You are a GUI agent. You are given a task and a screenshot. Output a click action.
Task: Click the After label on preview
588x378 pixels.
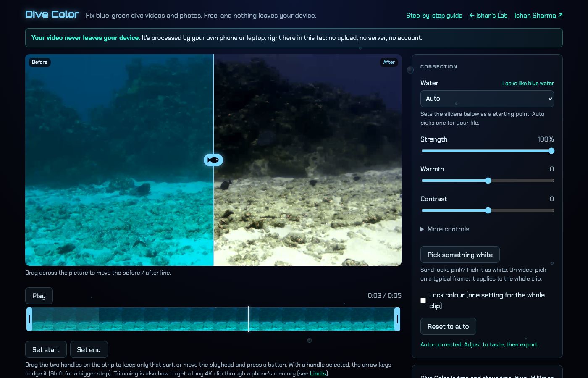coord(389,62)
